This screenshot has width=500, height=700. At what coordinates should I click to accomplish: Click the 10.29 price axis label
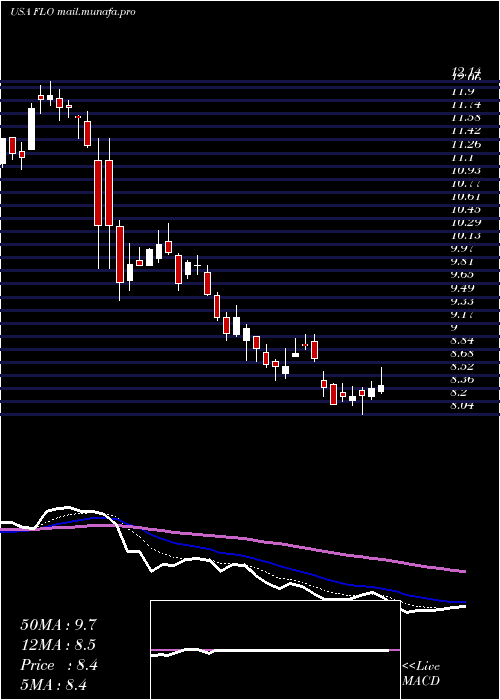466,222
